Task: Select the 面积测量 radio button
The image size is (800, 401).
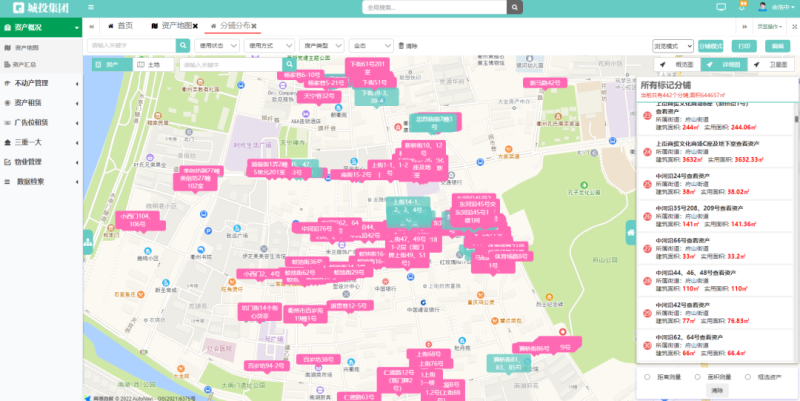Action: point(698,376)
